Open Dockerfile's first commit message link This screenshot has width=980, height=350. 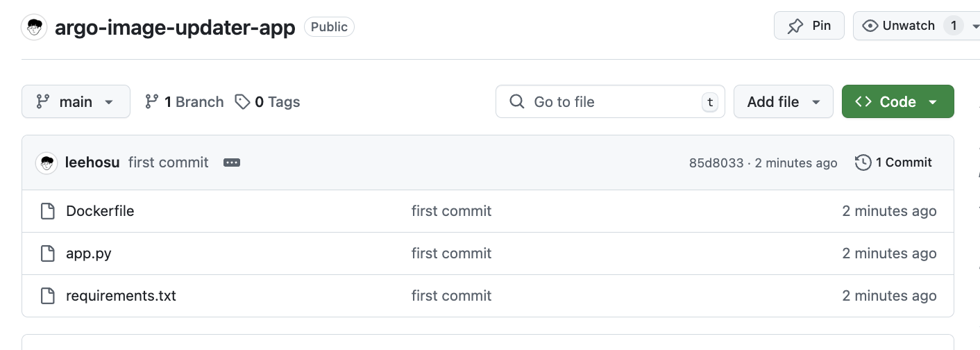click(x=451, y=211)
